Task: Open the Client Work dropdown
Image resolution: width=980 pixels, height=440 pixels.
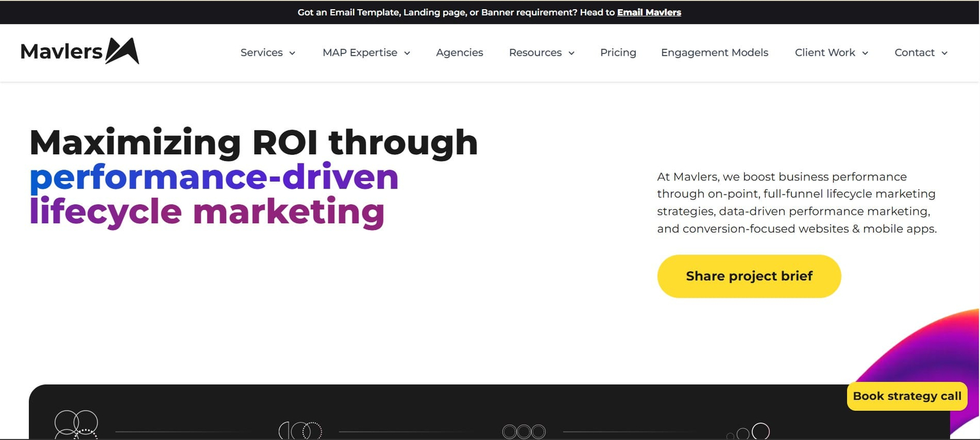Action: click(831, 53)
